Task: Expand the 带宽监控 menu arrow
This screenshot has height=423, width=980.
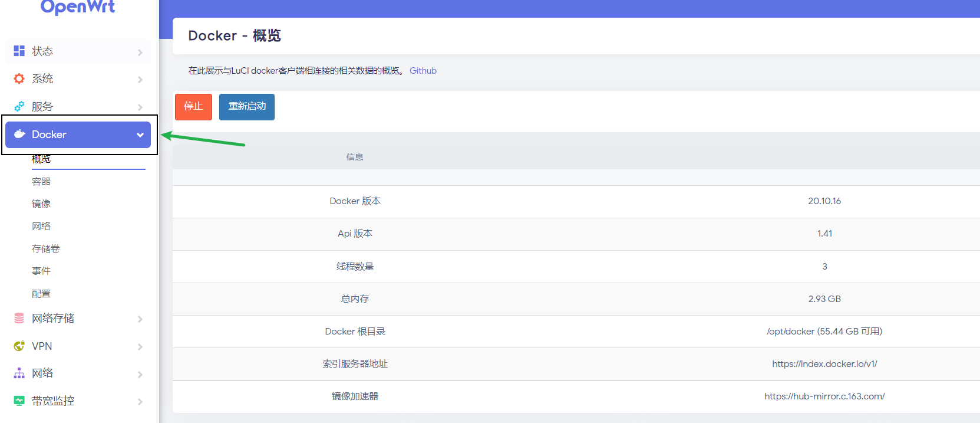Action: click(140, 402)
